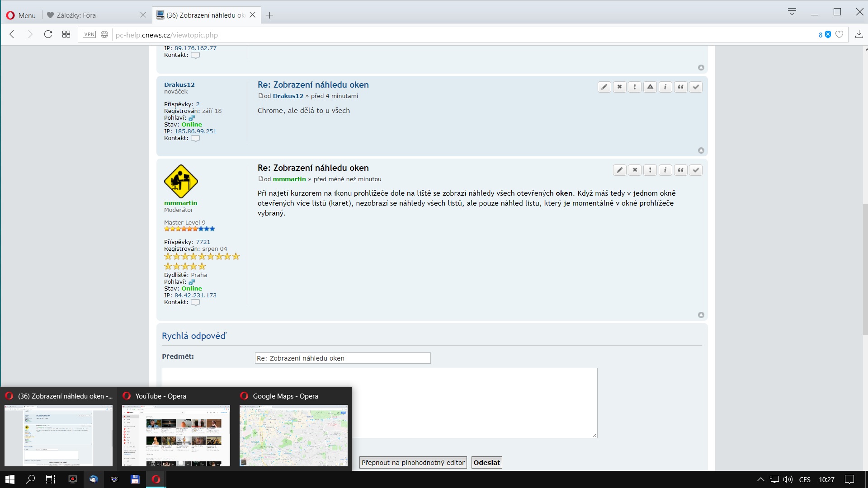Open a new tab with plus button
The image size is (868, 488).
tap(270, 15)
